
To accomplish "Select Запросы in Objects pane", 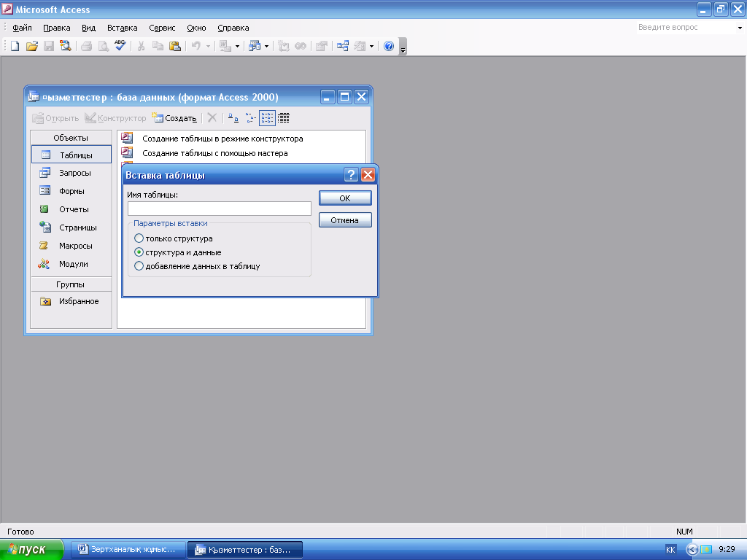I will pos(71,173).
